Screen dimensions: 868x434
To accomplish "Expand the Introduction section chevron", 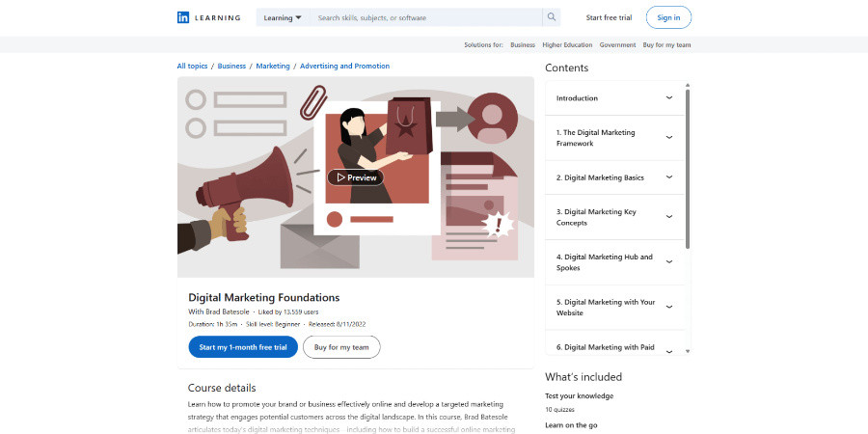I will pyautogui.click(x=669, y=98).
